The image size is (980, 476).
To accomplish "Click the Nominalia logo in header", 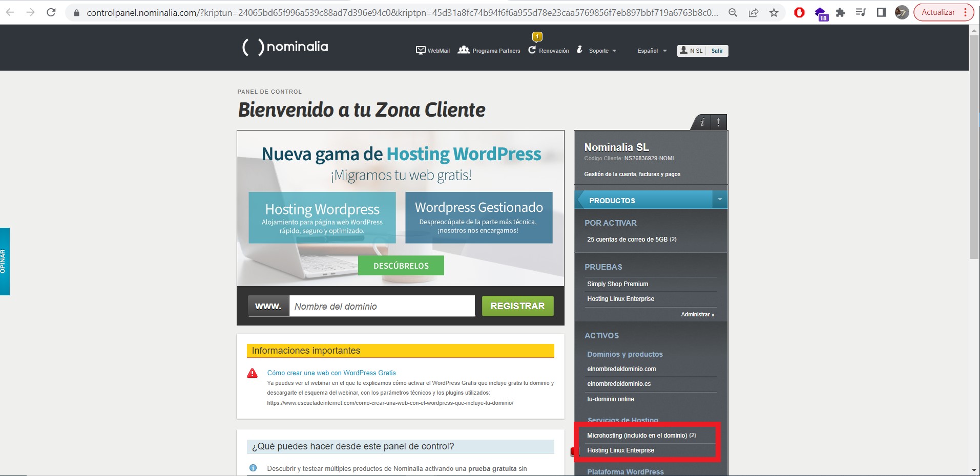I will point(285,47).
